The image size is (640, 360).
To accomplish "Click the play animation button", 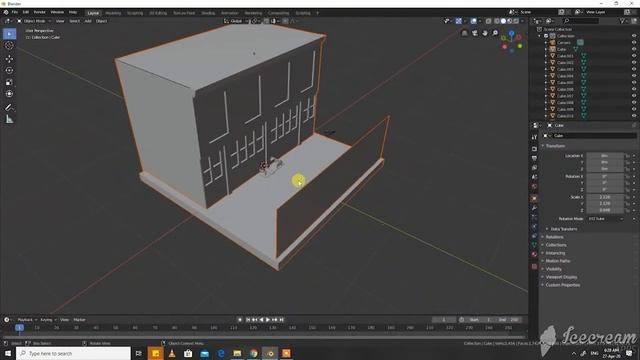I will click(x=268, y=320).
